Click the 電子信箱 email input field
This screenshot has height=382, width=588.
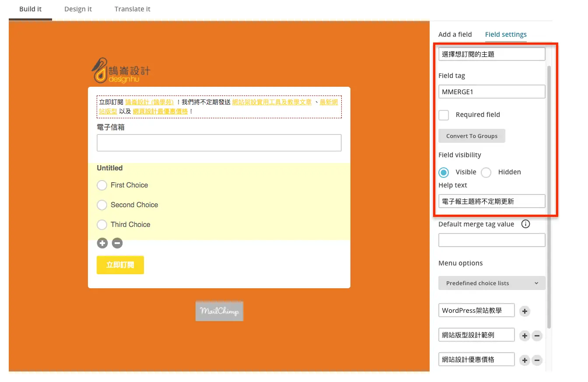click(x=219, y=143)
